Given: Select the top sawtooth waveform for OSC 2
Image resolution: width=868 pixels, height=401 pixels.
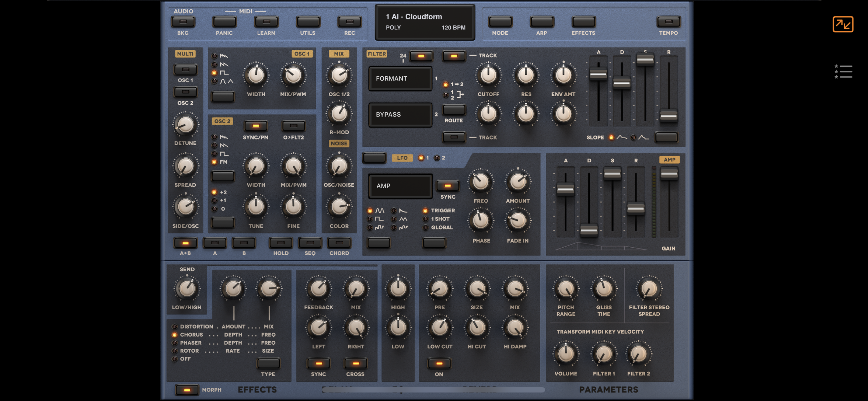Looking at the screenshot, I should tap(214, 137).
